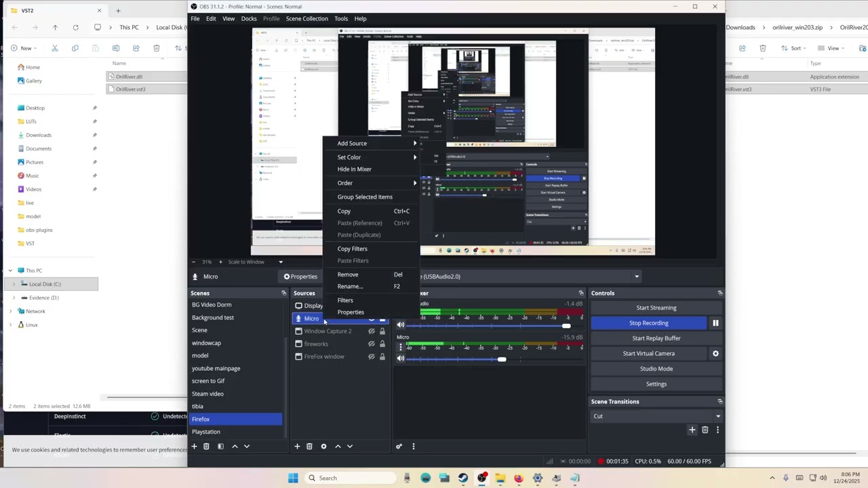Open Firefox from the Windows taskbar
Image resolution: width=868 pixels, height=488 pixels.
[519, 478]
